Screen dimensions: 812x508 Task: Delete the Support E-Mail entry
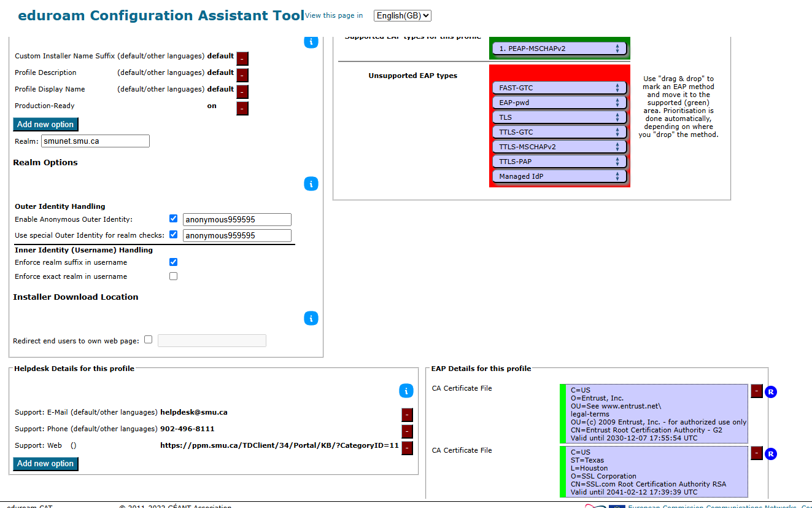(x=407, y=415)
